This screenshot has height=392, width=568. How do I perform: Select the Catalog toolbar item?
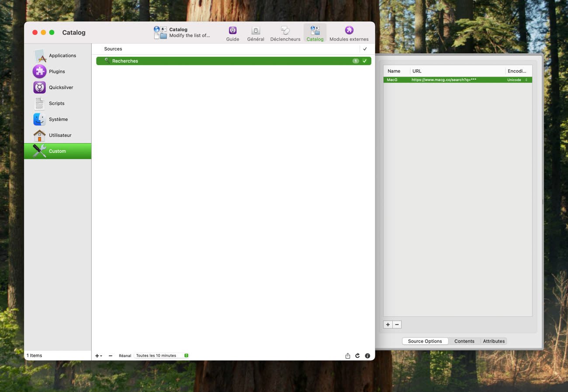tap(315, 34)
